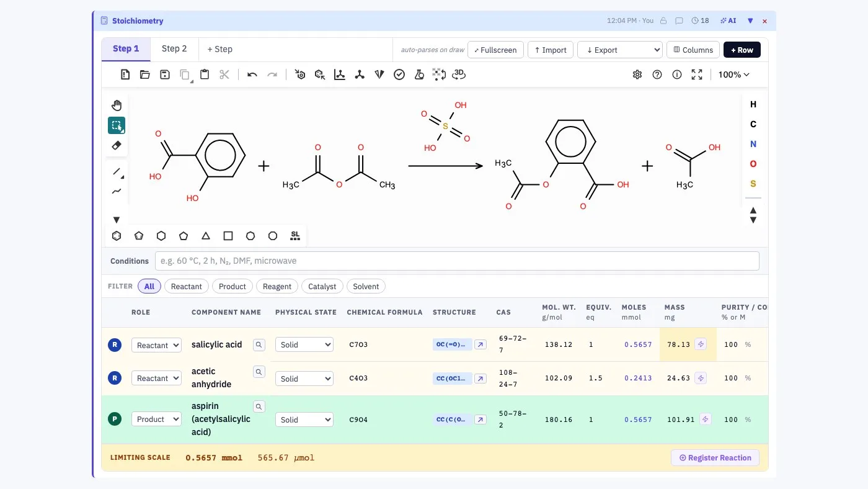Viewport: 868px width, 489px height.
Task: Toggle the Reagent filter chip
Action: pos(277,286)
